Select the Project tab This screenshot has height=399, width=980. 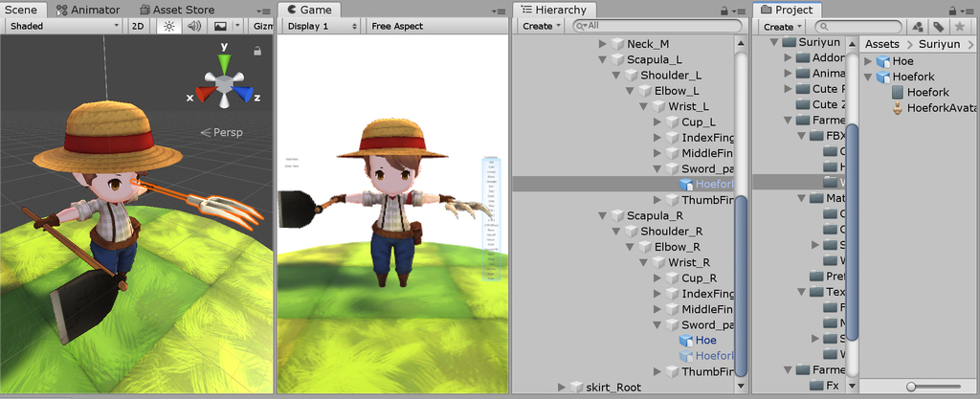click(787, 10)
